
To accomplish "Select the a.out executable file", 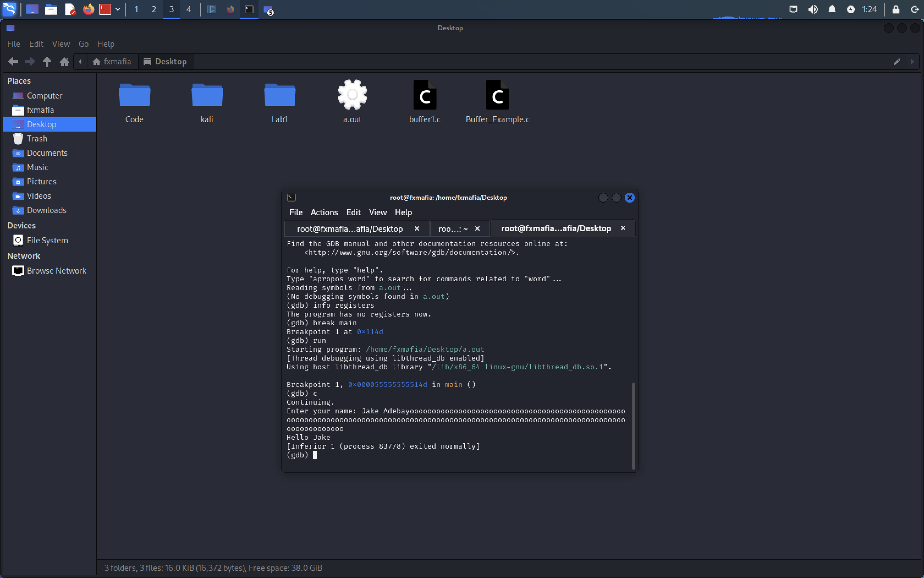I will pyautogui.click(x=352, y=102).
